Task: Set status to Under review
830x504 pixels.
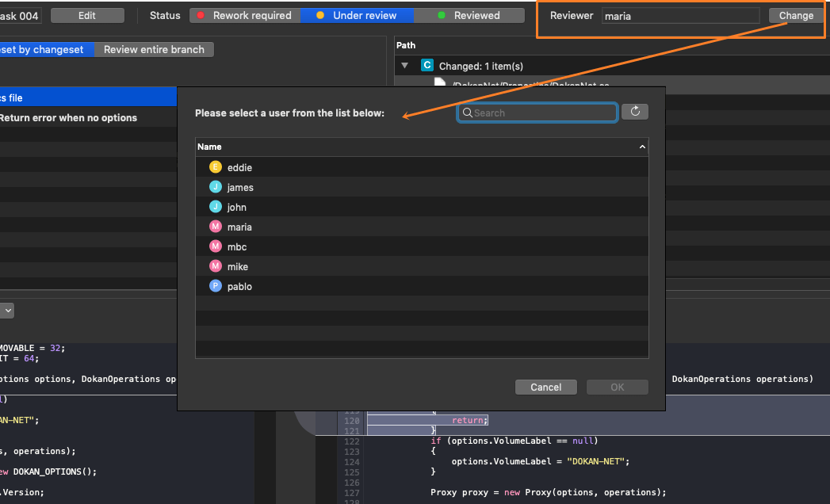Action: point(357,15)
